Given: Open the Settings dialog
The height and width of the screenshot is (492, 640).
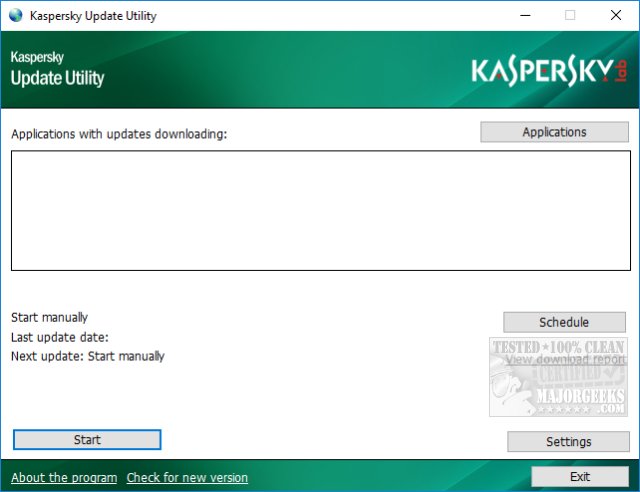Looking at the screenshot, I should [568, 441].
